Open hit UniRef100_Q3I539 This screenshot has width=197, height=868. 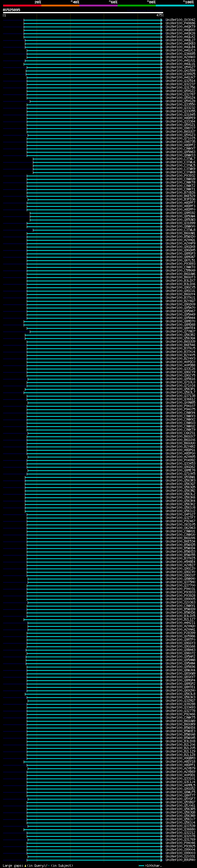(180, 826)
